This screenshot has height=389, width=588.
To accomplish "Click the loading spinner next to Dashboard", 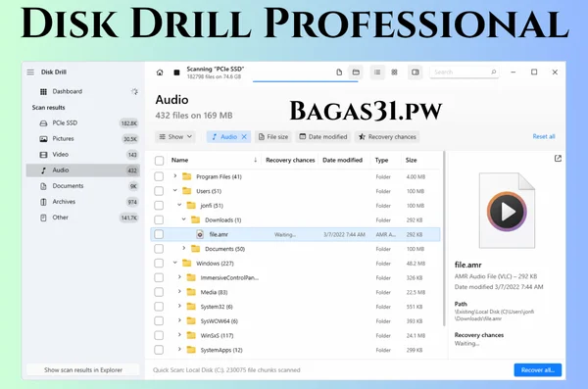I will [134, 91].
